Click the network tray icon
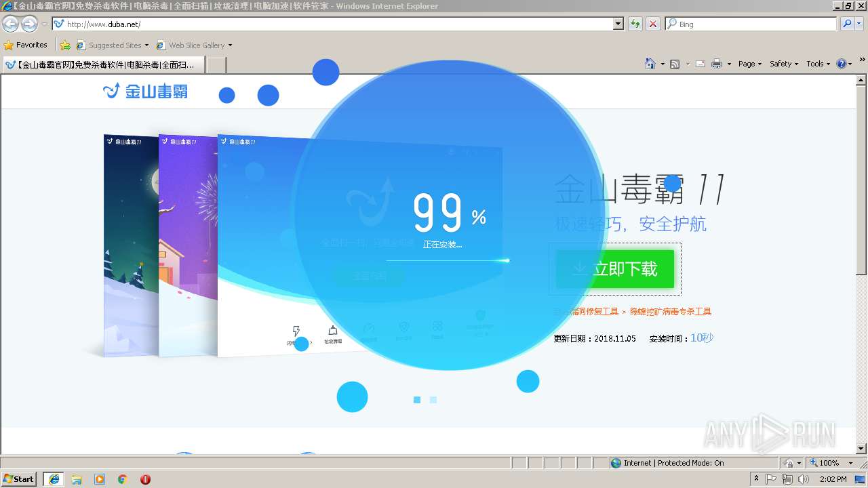Screen dimensions: 868x488 787,479
